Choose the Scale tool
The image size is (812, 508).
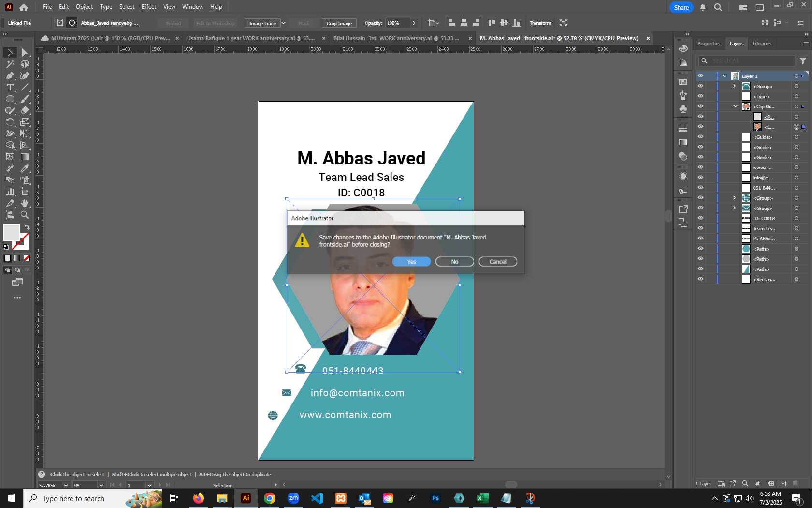coord(25,122)
